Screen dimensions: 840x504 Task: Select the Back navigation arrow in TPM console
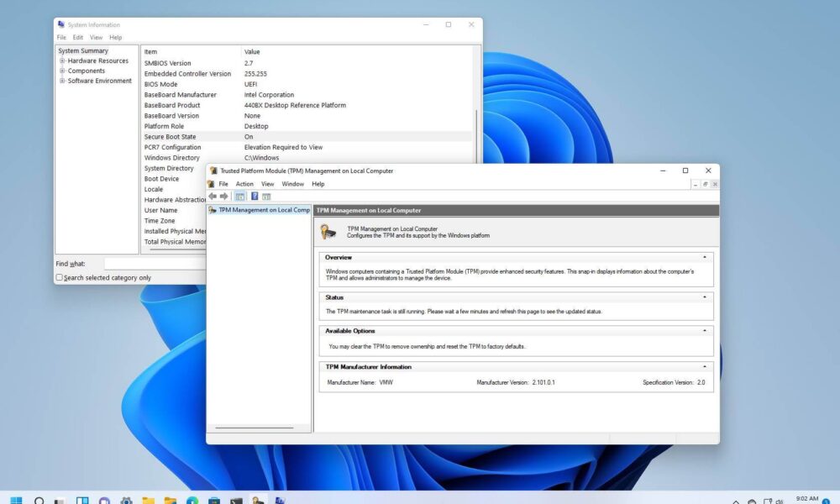[213, 196]
